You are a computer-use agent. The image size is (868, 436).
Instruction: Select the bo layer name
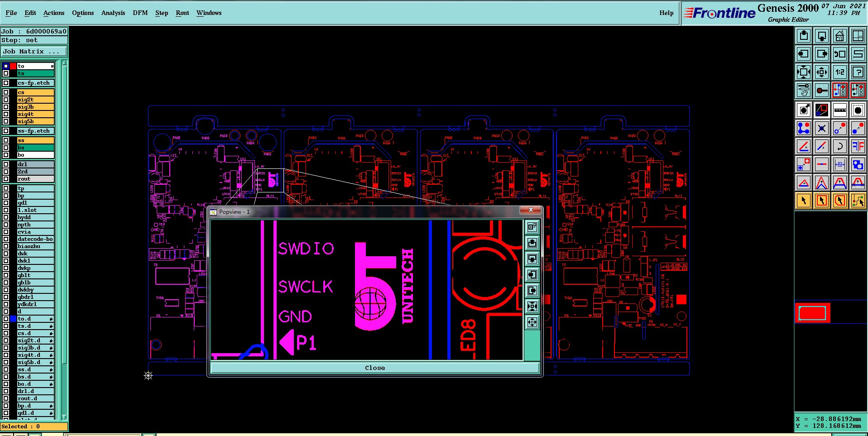pos(36,155)
